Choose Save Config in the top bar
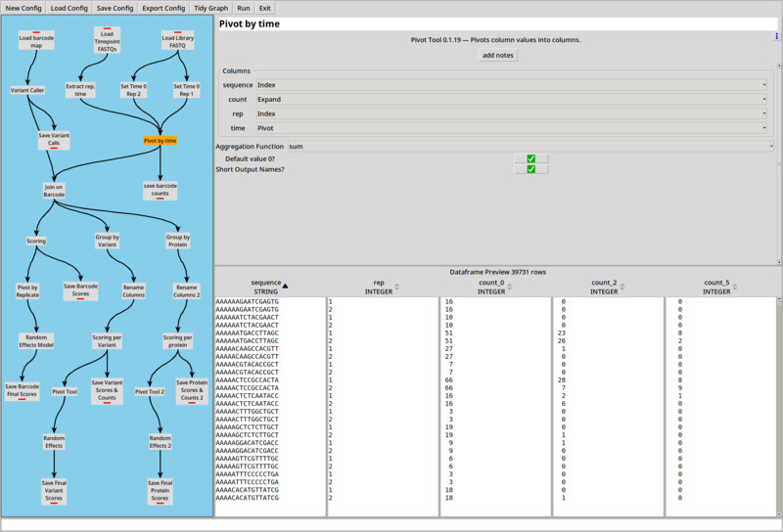The image size is (783, 532). [115, 8]
